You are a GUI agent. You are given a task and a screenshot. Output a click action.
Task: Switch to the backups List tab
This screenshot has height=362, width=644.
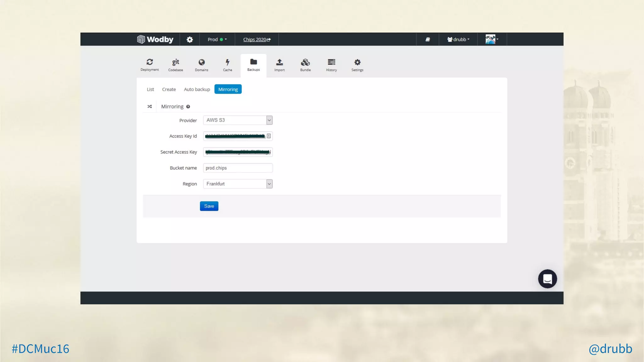pos(150,89)
